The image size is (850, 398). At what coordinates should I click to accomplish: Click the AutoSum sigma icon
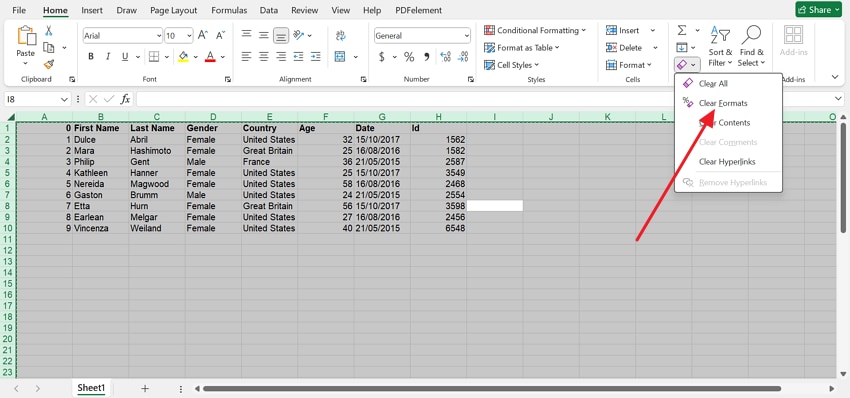[x=682, y=30]
